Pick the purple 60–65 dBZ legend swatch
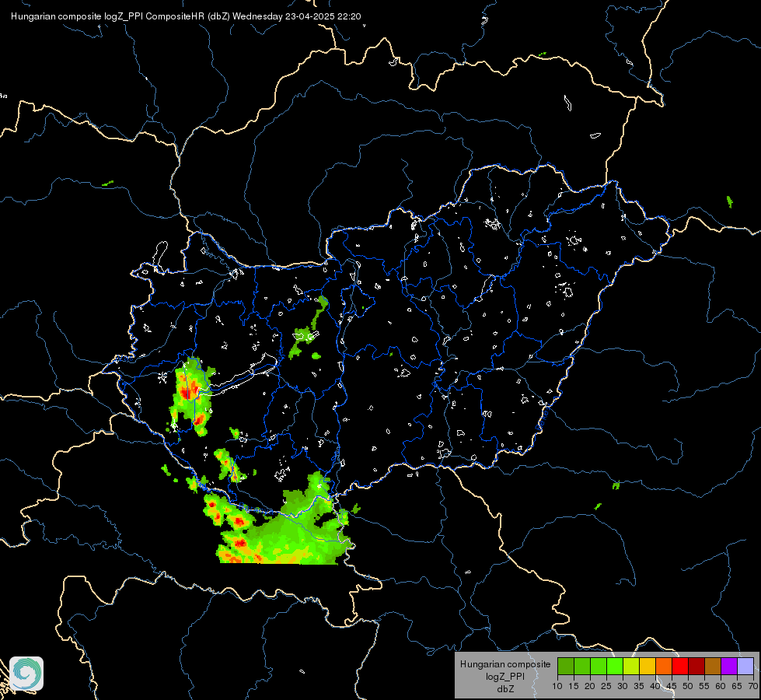761x700 pixels. [x=729, y=666]
